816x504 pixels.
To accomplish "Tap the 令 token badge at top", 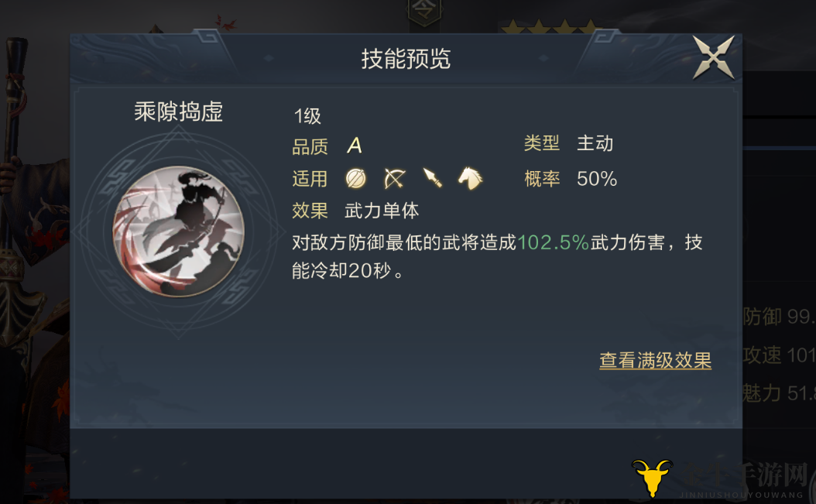I will coord(424,12).
